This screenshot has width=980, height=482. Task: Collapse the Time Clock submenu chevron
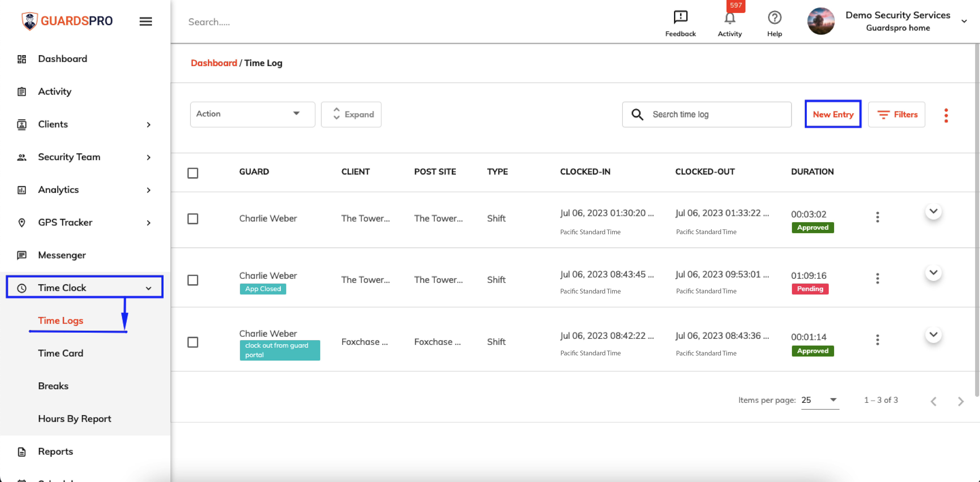point(149,288)
